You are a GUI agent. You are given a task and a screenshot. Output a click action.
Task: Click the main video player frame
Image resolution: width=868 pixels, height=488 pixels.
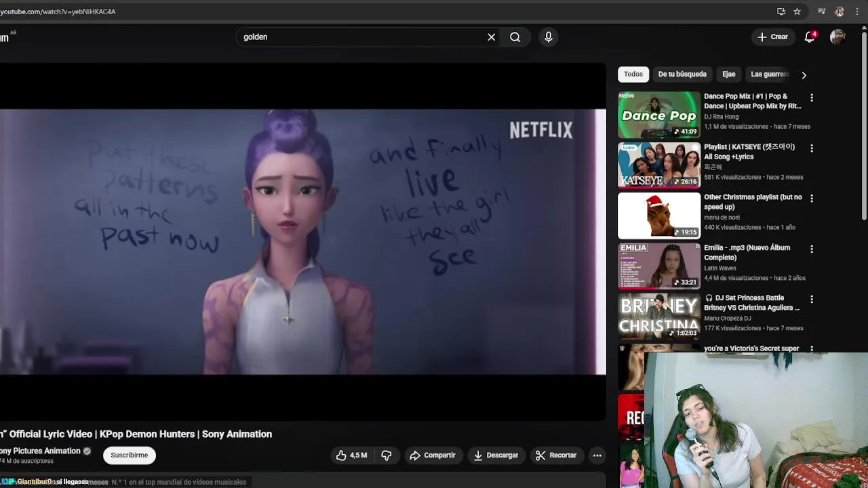click(x=302, y=242)
